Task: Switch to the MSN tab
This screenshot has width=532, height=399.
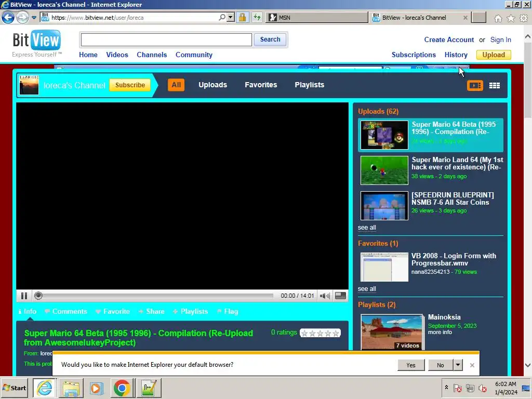Action: click(x=316, y=17)
